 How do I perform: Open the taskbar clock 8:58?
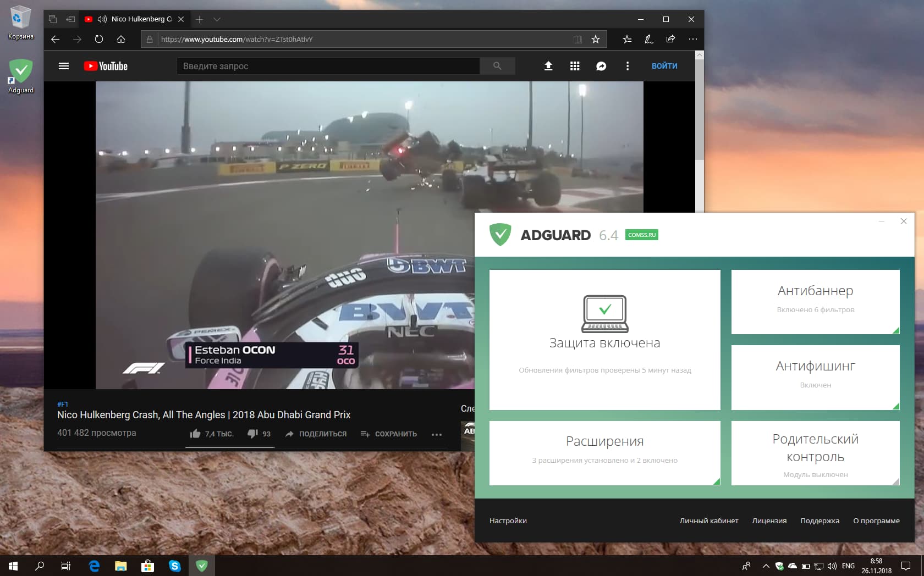click(876, 566)
